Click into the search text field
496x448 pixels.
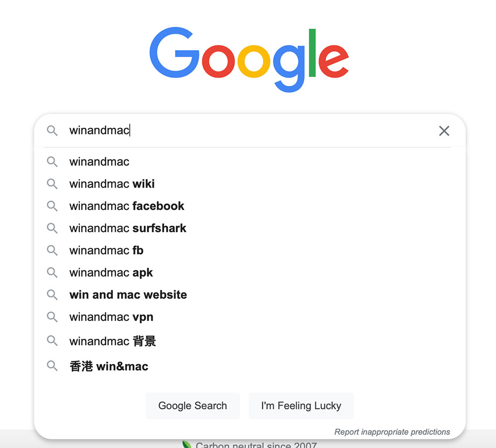tap(248, 131)
